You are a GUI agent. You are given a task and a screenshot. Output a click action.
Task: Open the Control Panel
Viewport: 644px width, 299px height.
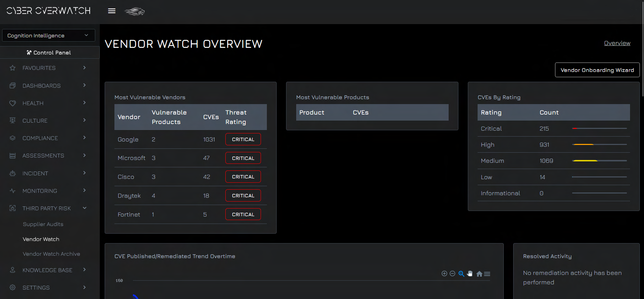point(50,52)
